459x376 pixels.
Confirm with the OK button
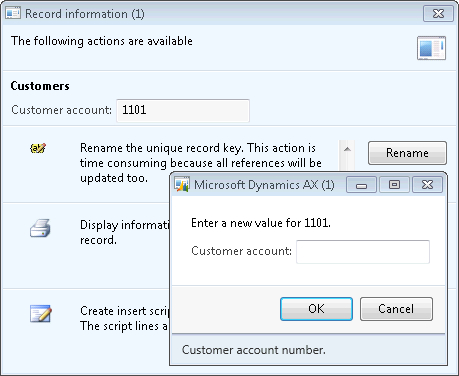pyautogui.click(x=316, y=309)
